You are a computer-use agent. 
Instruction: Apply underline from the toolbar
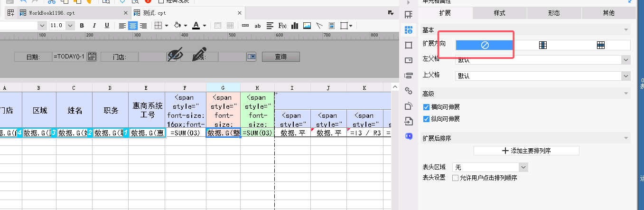pyautogui.click(x=107, y=26)
